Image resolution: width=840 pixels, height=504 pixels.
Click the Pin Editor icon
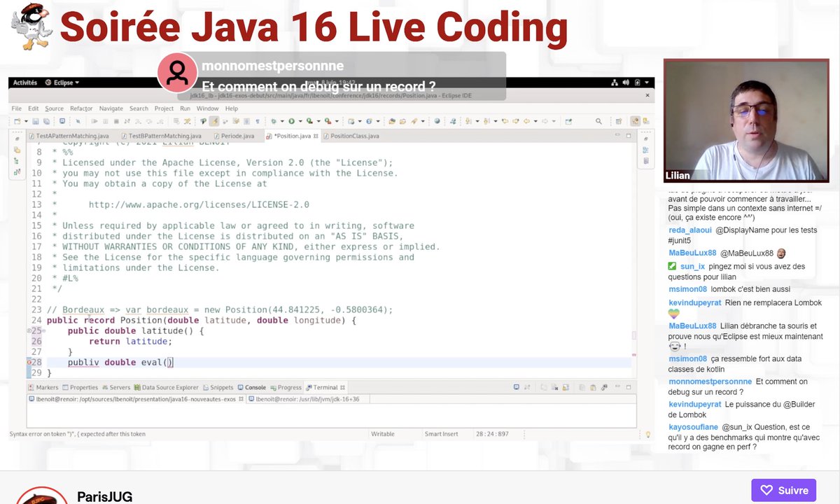click(x=568, y=121)
